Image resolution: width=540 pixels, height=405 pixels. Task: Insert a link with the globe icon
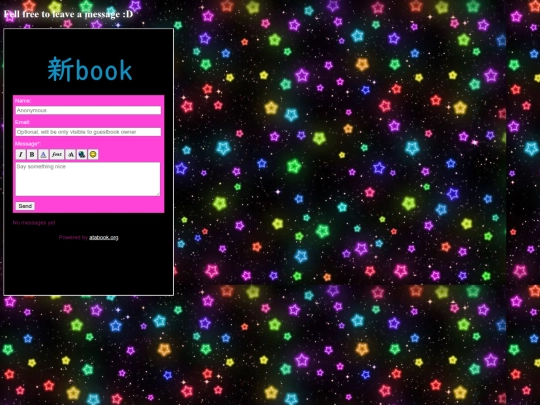tap(82, 154)
